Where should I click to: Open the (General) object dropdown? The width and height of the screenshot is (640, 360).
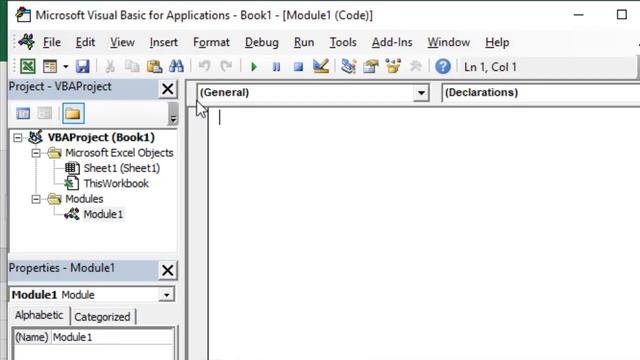tap(421, 93)
